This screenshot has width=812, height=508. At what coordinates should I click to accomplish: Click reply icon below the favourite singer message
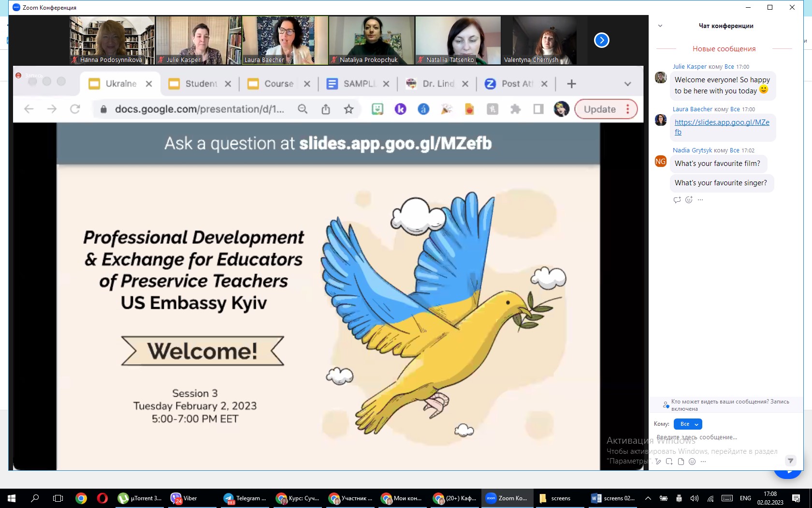coord(677,200)
